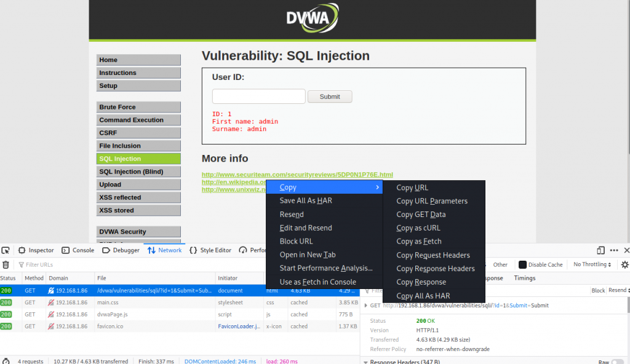Open the No Throttling dropdown
The height and width of the screenshot is (364, 630).
[x=592, y=264]
